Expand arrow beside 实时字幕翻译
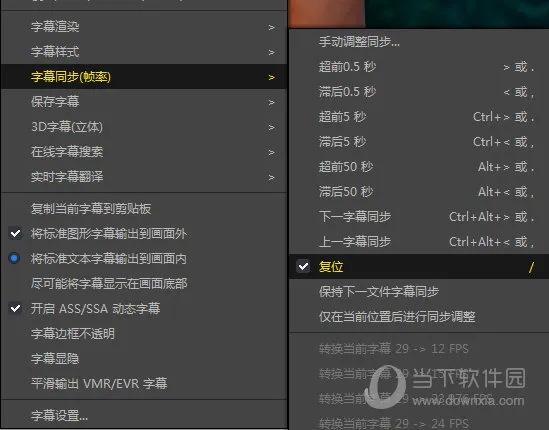Image resolution: width=549 pixels, height=430 pixels. tap(271, 178)
